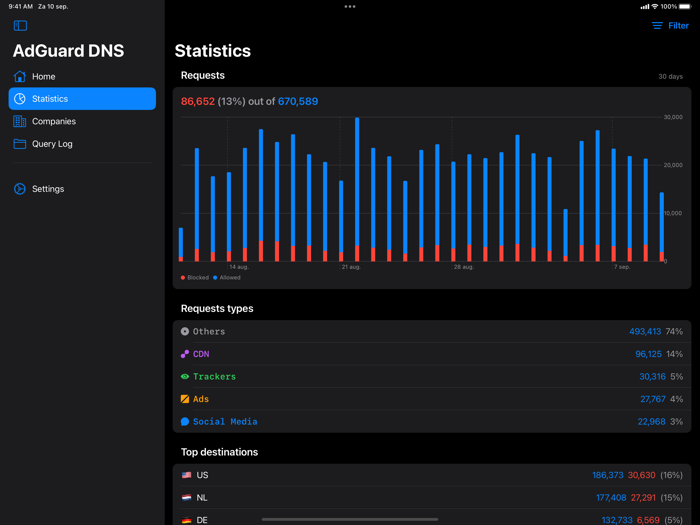Click the Blocked legend red dot
The width and height of the screenshot is (700, 525).
(x=183, y=278)
